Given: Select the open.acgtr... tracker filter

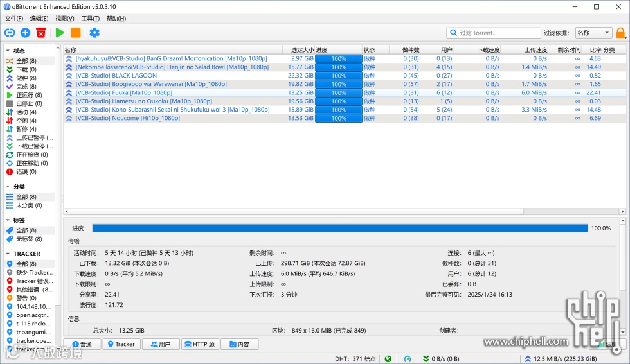Looking at the screenshot, I should (x=28, y=315).
